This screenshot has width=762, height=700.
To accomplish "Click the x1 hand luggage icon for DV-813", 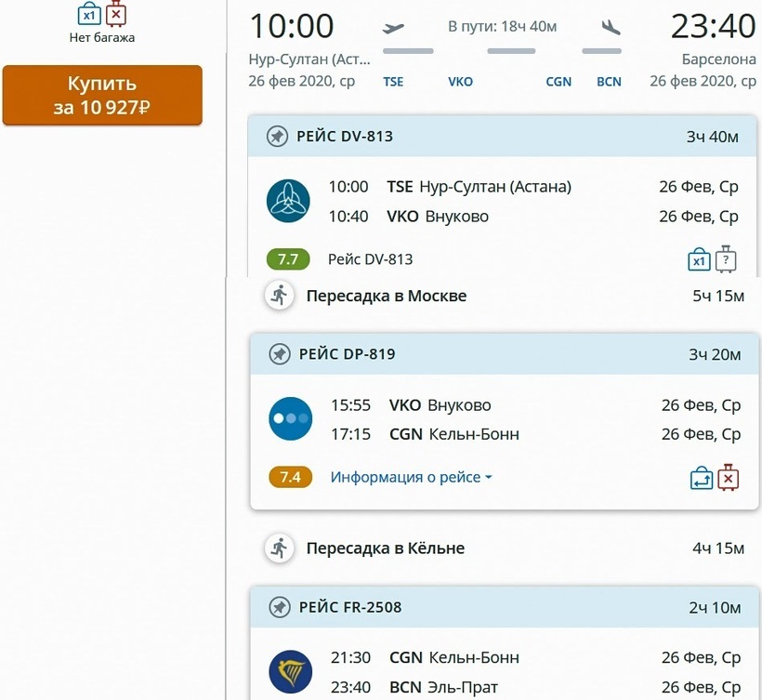I will pyautogui.click(x=698, y=260).
